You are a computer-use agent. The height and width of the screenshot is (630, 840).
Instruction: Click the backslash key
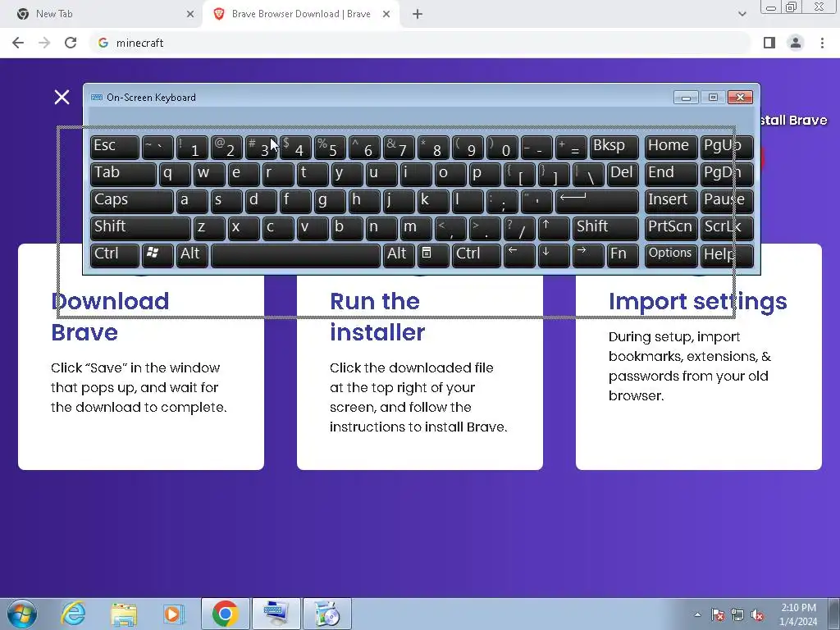click(x=587, y=174)
